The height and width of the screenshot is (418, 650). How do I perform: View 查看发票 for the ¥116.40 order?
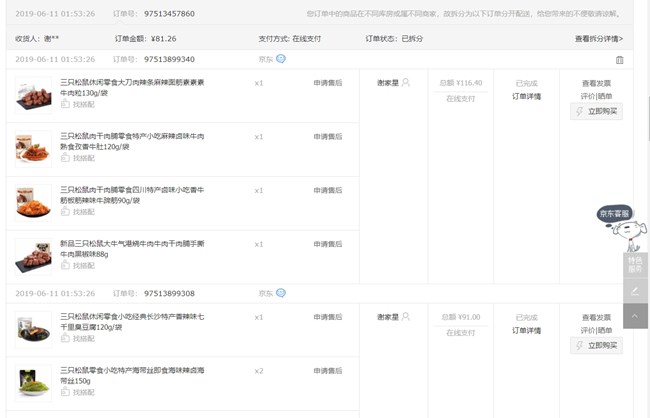(596, 83)
